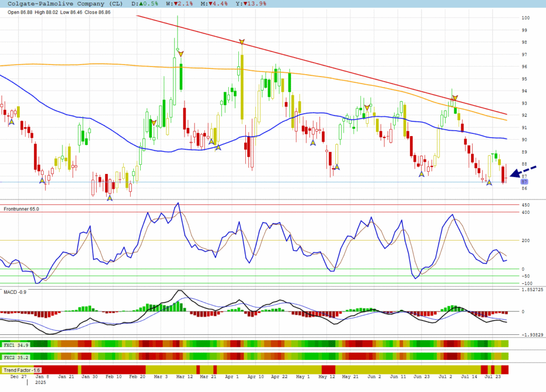This screenshot has width=546, height=392.
Task: Click the sell signal marker in early July near 93.5
Action: pyautogui.click(x=455, y=98)
